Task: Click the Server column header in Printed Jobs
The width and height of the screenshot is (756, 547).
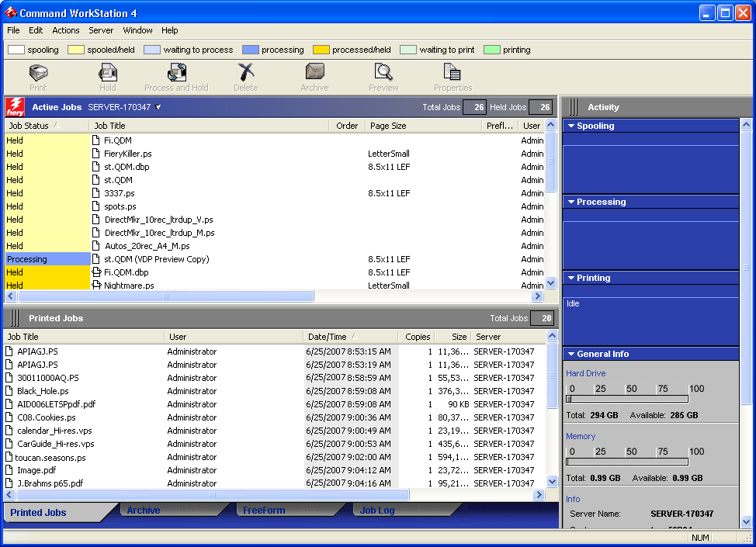Action: pos(508,337)
